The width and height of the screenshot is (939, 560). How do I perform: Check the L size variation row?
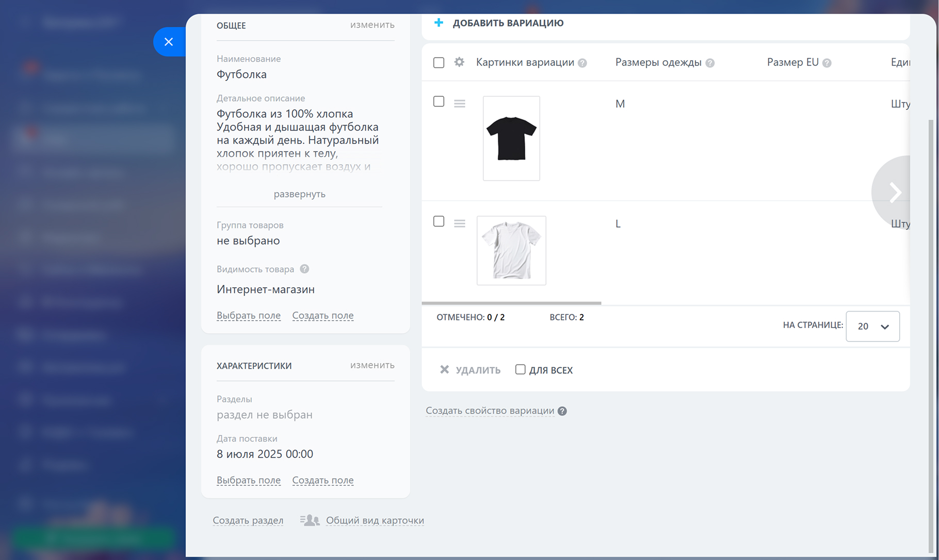(x=439, y=221)
